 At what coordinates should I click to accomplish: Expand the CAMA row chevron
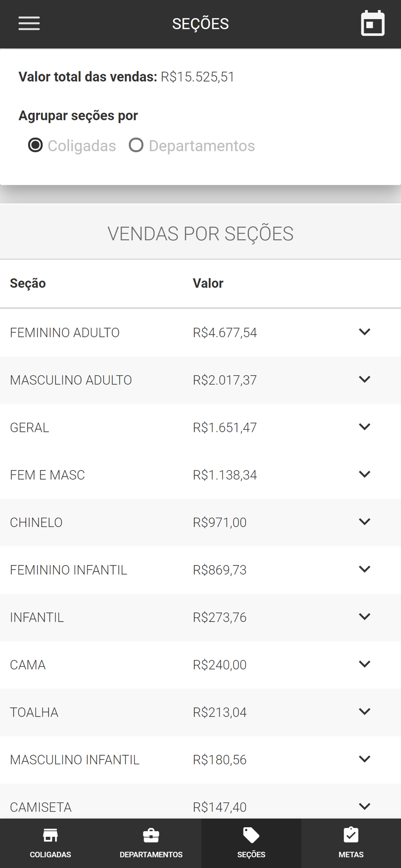365,664
